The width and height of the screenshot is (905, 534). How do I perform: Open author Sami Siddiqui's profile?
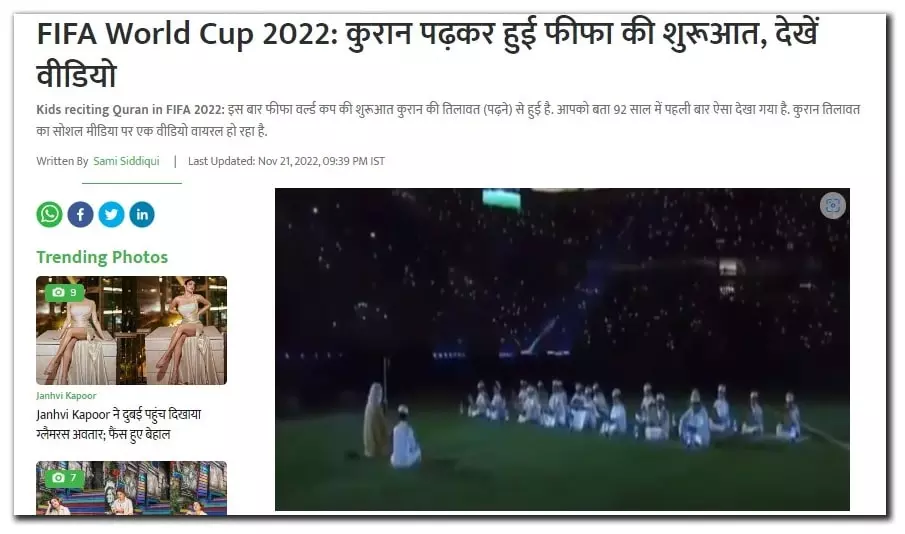(x=126, y=161)
